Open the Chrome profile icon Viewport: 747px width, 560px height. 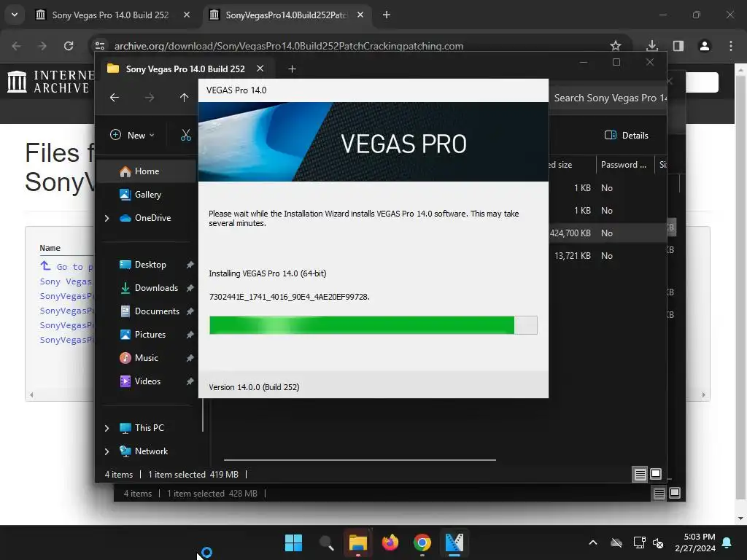704,46
